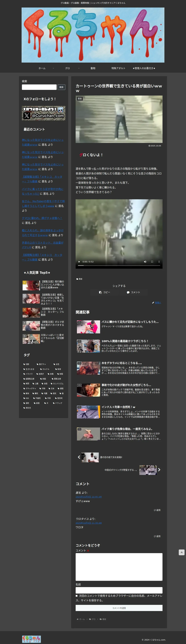Mute the video with speaker icon
The image size is (186, 644).
145,262
